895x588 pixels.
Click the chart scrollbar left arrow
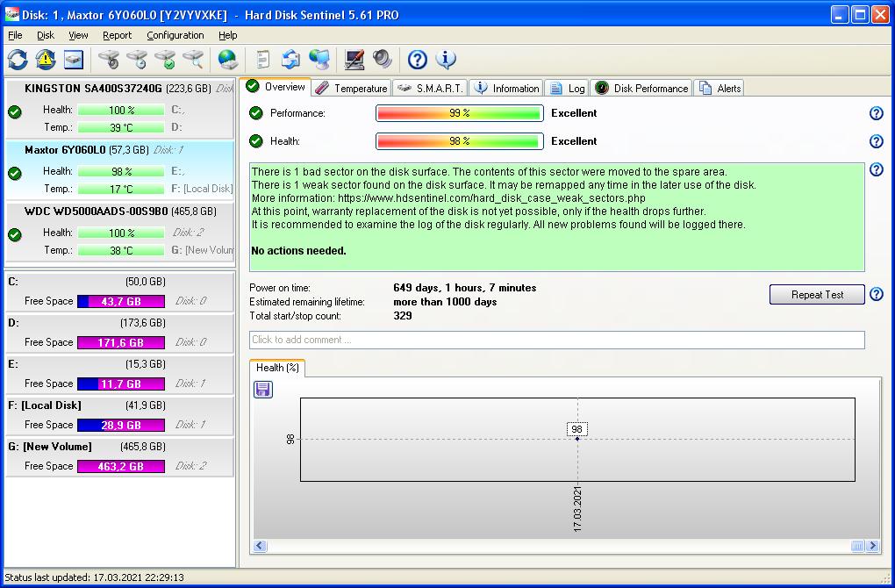click(261, 546)
